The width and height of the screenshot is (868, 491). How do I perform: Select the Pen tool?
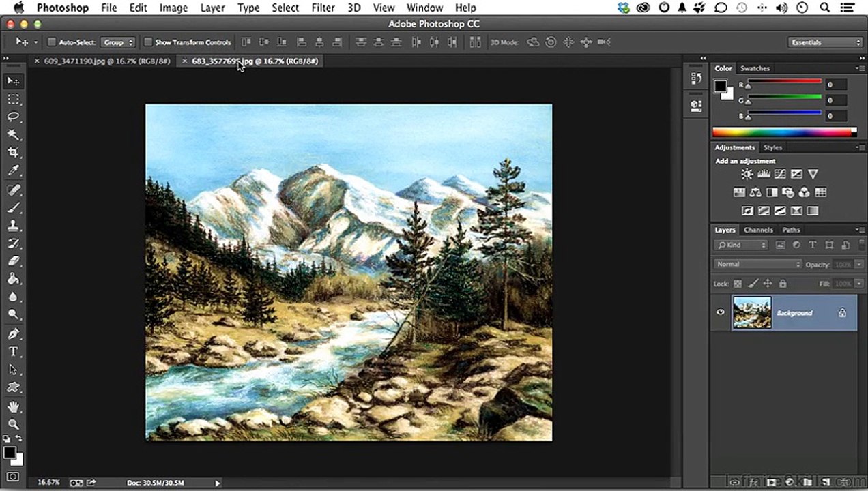click(13, 334)
